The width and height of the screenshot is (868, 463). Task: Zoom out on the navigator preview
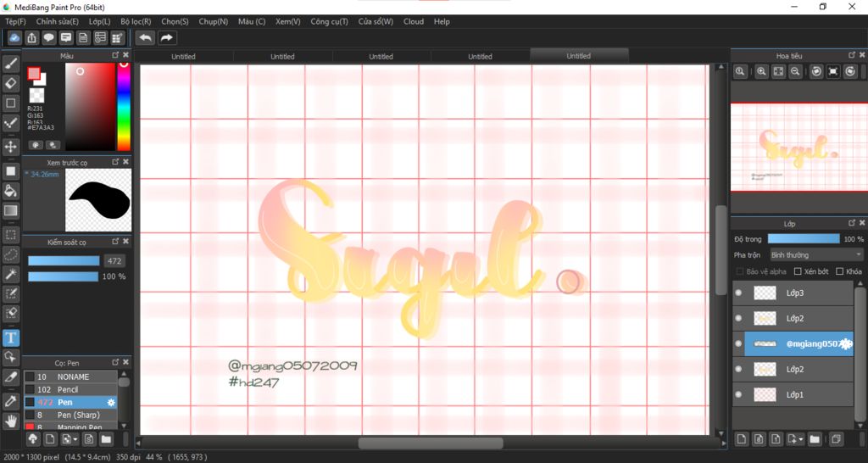pos(795,71)
